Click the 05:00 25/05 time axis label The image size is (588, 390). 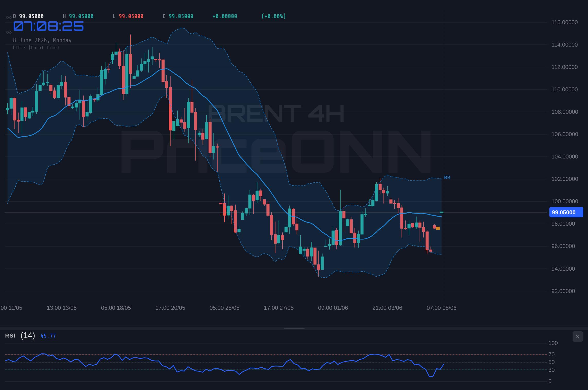click(x=225, y=308)
